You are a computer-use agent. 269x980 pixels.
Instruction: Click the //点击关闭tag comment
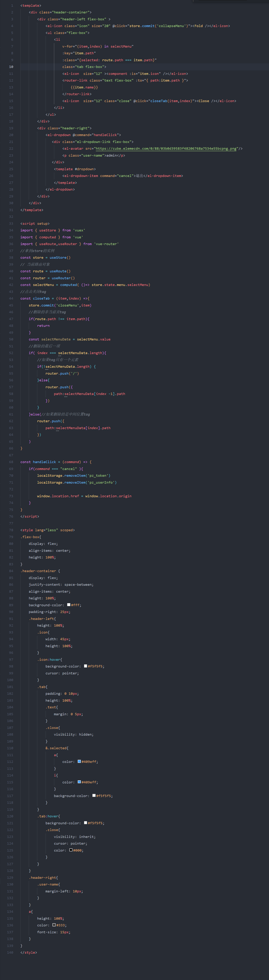33,291
